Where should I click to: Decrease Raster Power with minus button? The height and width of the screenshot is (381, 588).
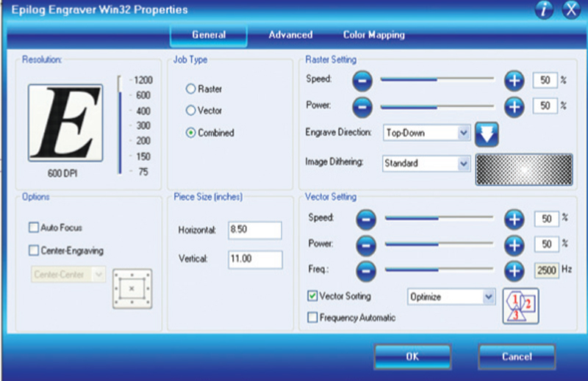[362, 106]
